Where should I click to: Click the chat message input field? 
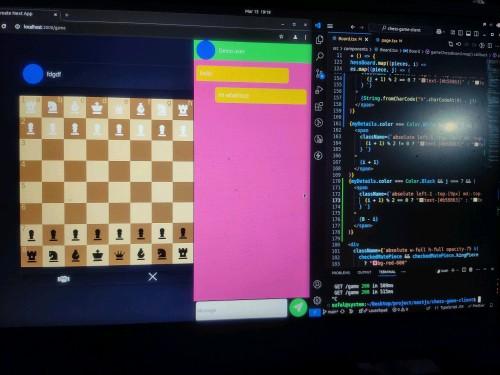click(x=241, y=310)
